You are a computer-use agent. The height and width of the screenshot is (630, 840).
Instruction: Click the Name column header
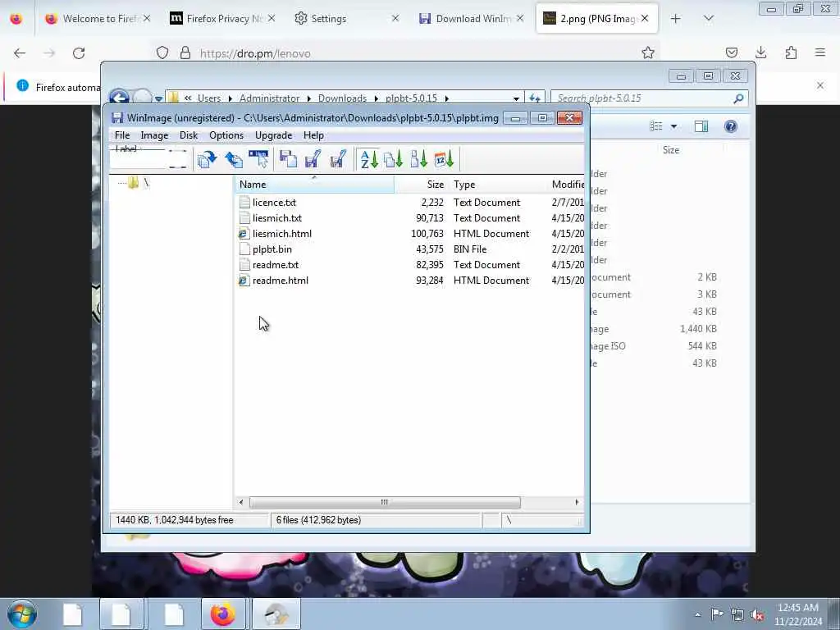pos(314,185)
